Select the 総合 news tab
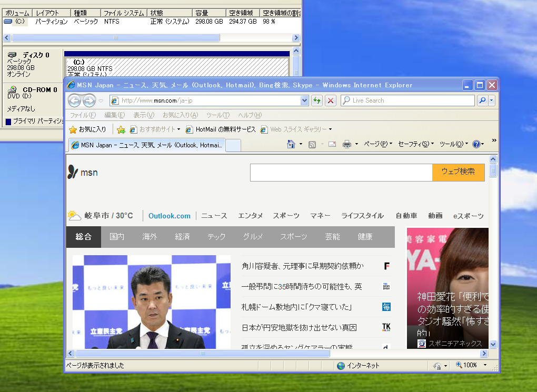Image resolution: width=537 pixels, height=392 pixels. pyautogui.click(x=84, y=237)
